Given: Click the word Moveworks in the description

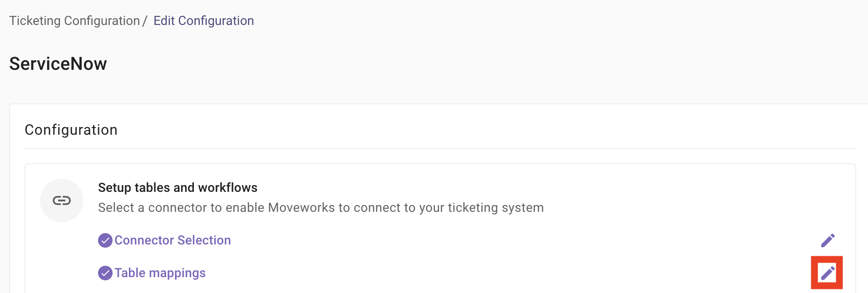Looking at the screenshot, I should coord(301,208).
